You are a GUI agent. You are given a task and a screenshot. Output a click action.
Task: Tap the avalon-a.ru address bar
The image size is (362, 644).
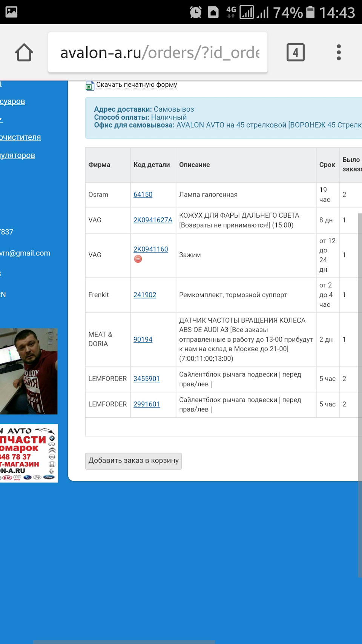(158, 52)
